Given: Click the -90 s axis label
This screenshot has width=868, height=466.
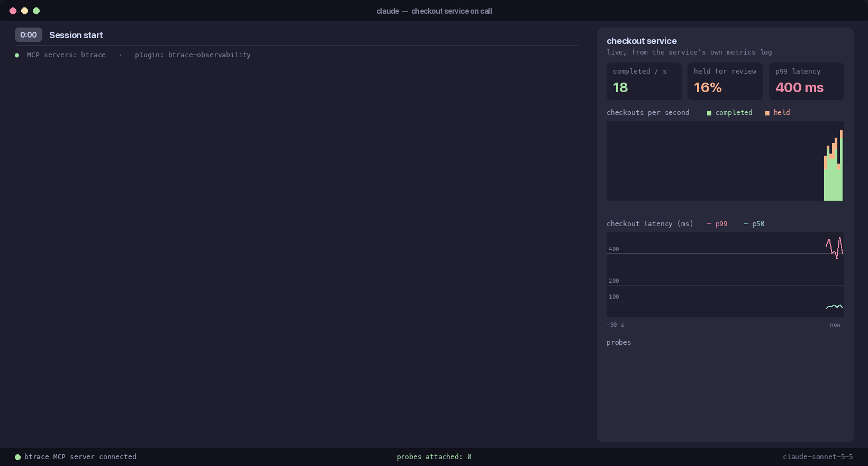Looking at the screenshot, I should coord(615,325).
